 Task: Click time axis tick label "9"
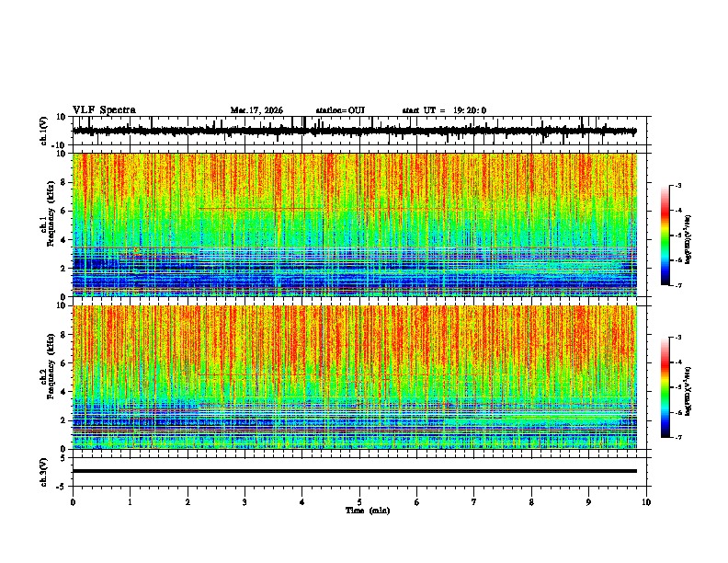[588, 502]
